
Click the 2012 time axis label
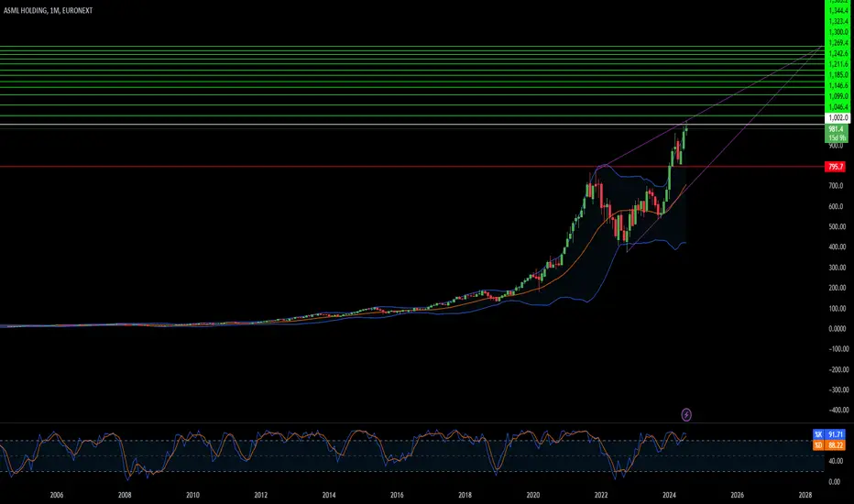(261, 495)
